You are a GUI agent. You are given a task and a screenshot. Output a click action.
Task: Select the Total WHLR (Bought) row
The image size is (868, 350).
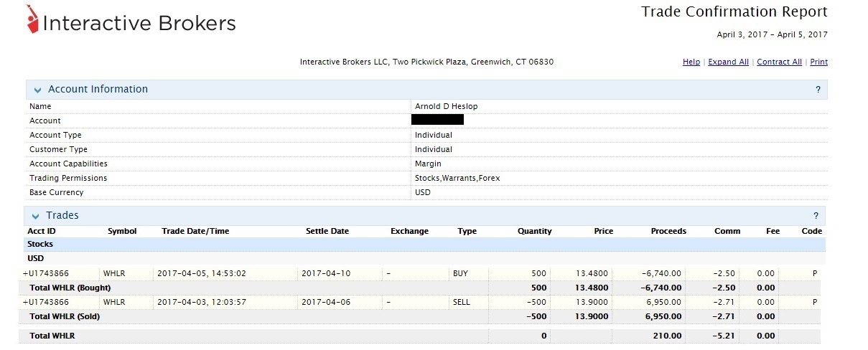(x=65, y=288)
